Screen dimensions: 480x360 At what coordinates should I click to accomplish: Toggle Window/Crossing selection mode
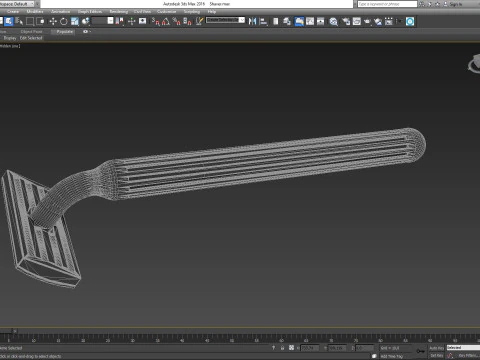40,21
